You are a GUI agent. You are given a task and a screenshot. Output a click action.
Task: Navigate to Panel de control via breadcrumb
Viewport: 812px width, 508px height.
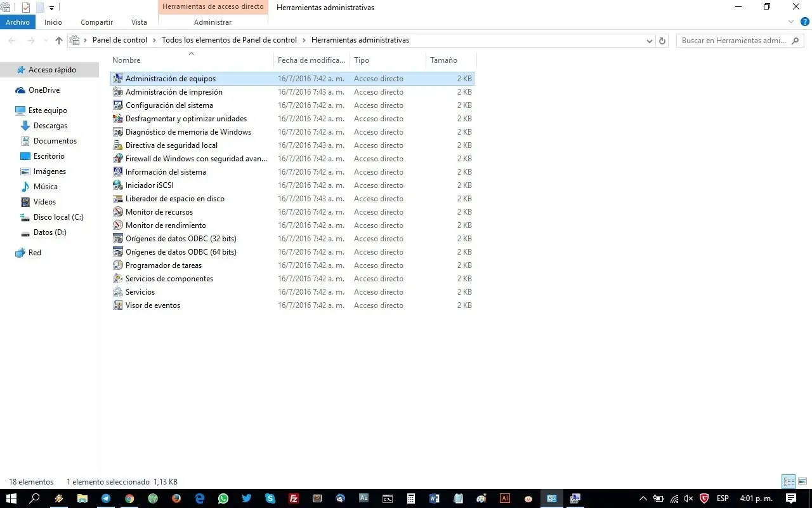(119, 39)
